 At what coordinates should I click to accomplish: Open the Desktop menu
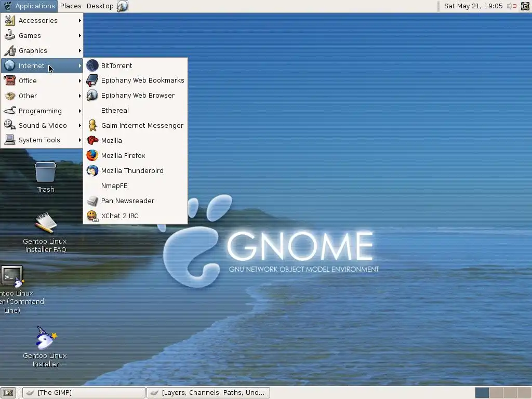100,6
